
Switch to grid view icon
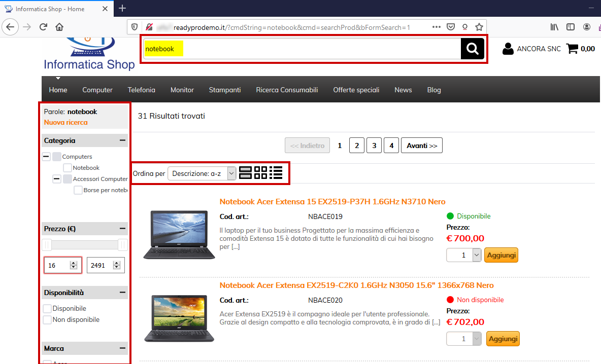tap(260, 173)
